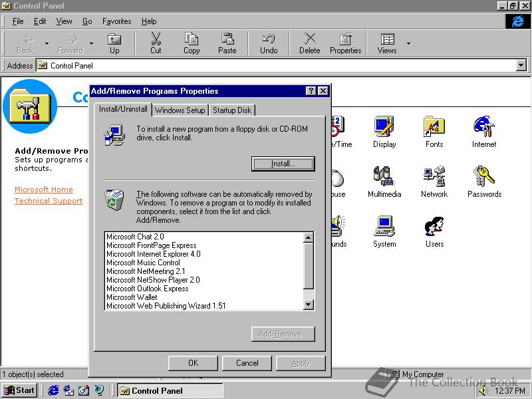Click the Delete toolbar icon
The width and height of the screenshot is (532, 399).
309,39
